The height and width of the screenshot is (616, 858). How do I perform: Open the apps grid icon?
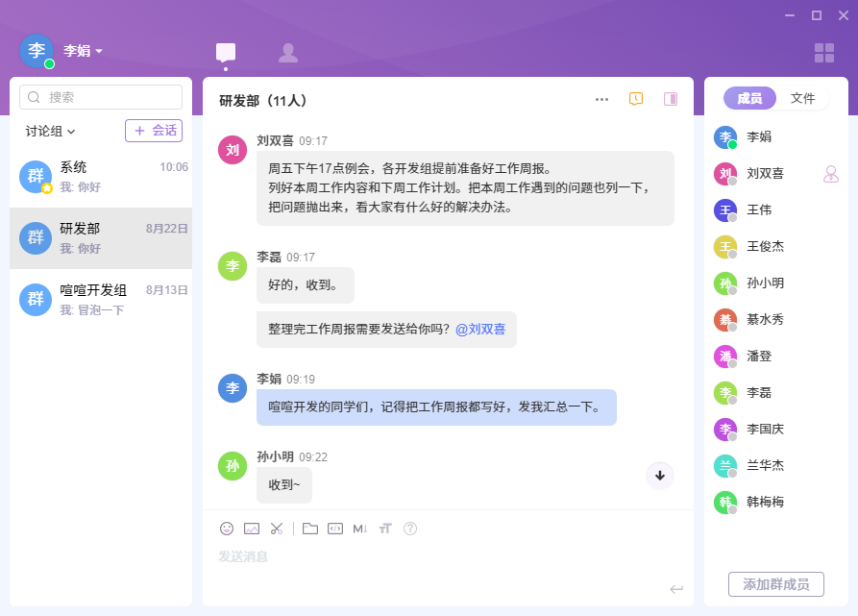(x=824, y=53)
